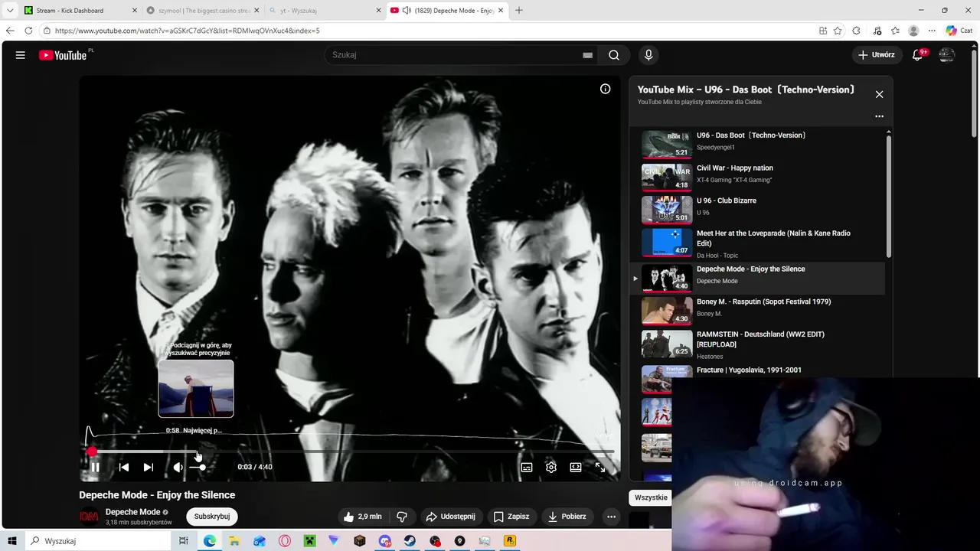Screen dimensions: 980x551
Task: Dislike the video
Action: click(x=401, y=517)
